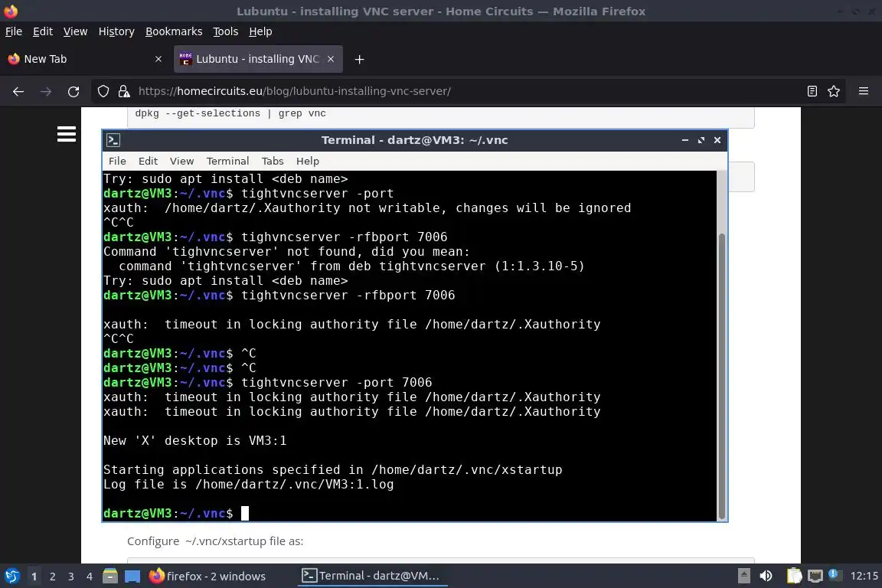Screen dimensions: 882x588
Task: Open Firefox File menu
Action: tap(14, 31)
